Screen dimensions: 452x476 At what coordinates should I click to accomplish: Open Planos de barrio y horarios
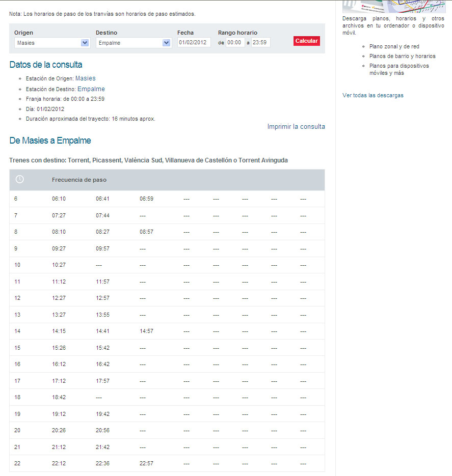click(x=402, y=56)
